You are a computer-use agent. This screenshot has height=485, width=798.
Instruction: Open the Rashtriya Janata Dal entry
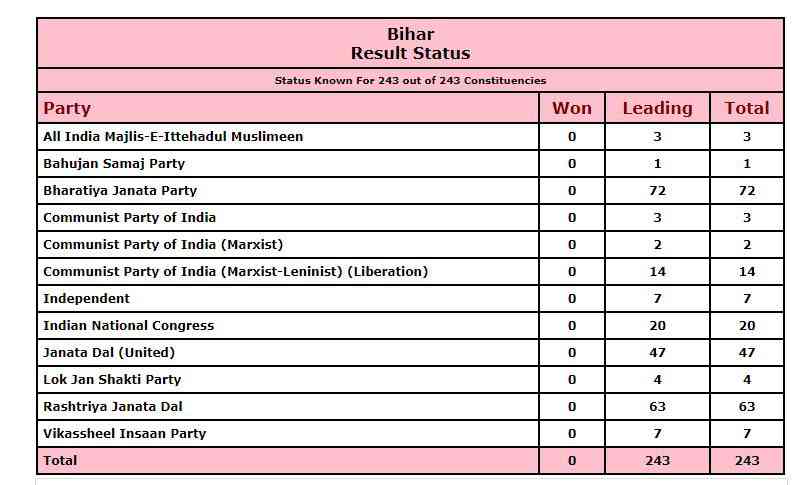coord(113,406)
